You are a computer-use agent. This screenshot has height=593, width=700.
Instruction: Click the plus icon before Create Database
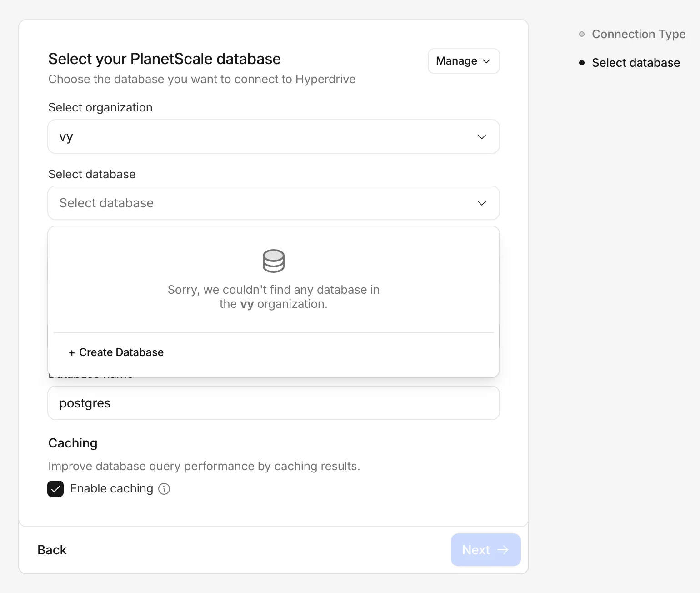click(72, 352)
